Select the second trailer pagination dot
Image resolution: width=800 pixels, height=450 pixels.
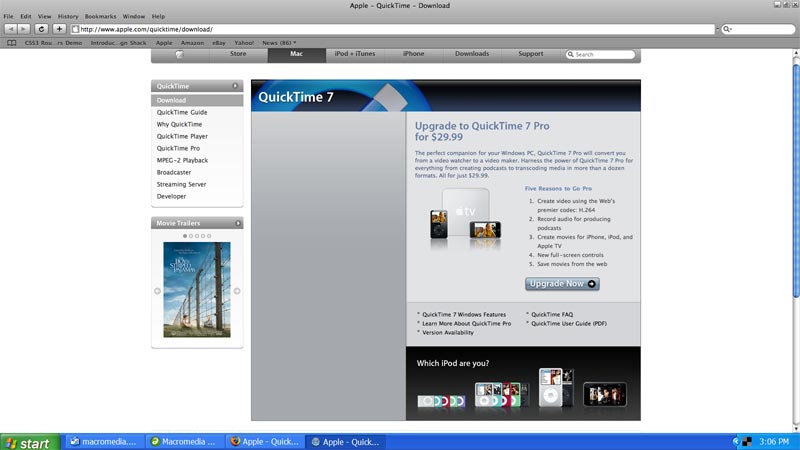pyautogui.click(x=191, y=236)
